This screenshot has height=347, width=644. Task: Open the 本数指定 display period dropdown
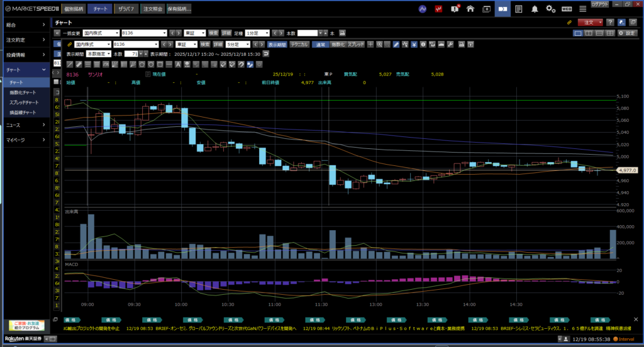coord(99,54)
